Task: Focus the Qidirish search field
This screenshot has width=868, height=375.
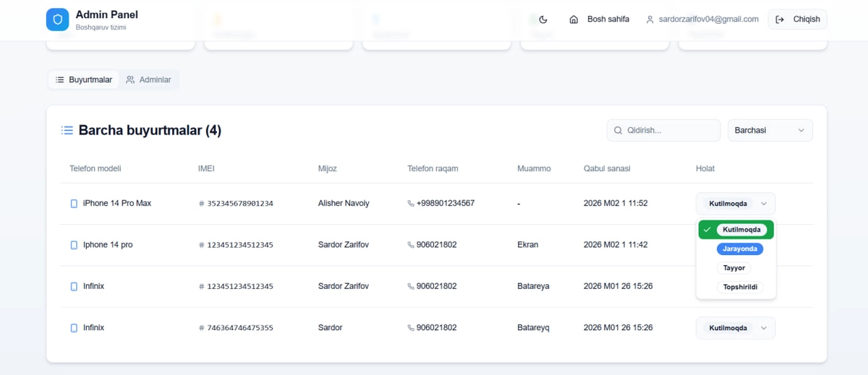Action: pyautogui.click(x=663, y=130)
